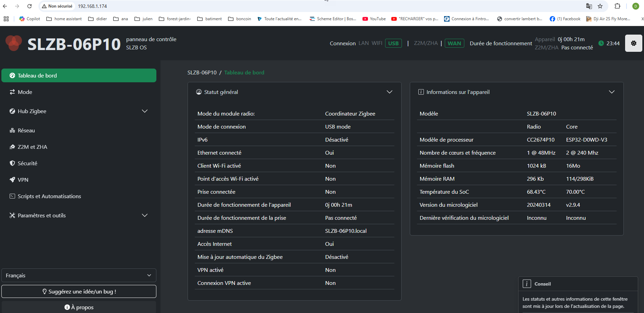Click the Informations sur l'appareil info icon
The image size is (644, 313).
click(421, 92)
